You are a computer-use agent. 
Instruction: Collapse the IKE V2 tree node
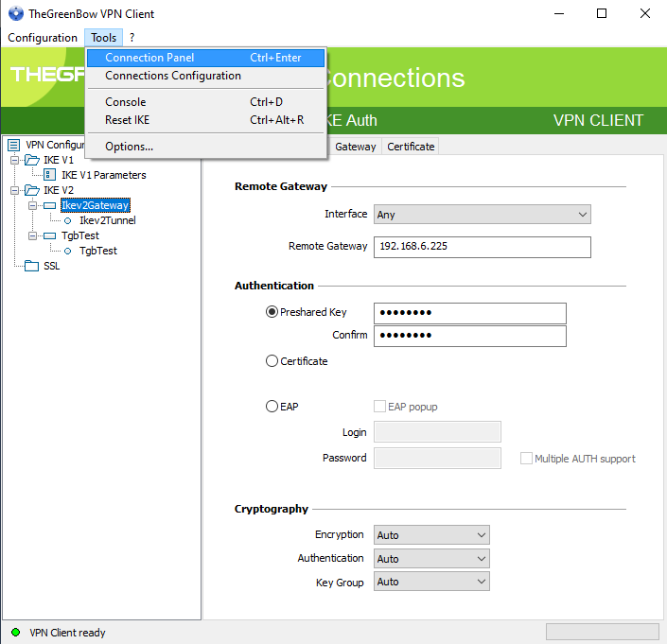click(x=14, y=190)
